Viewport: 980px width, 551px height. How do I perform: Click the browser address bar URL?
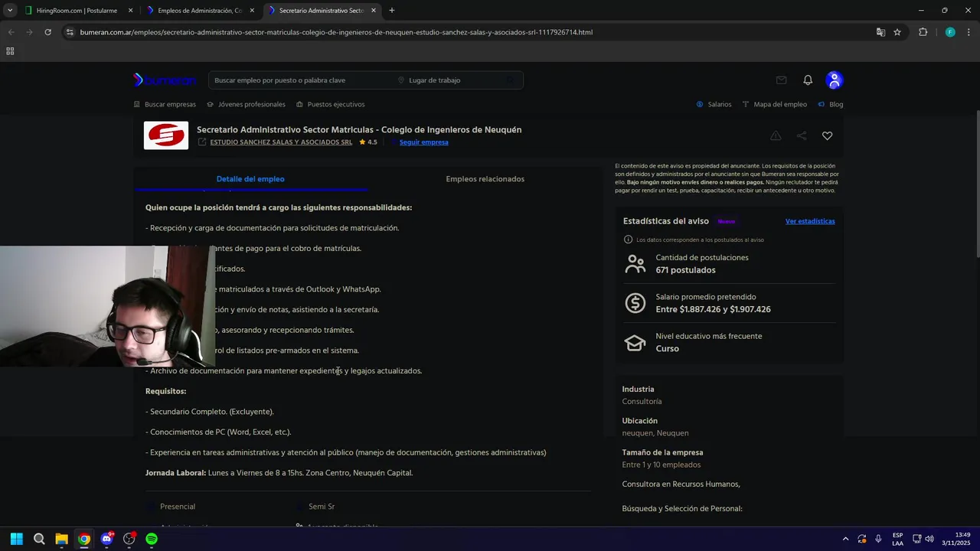(x=336, y=32)
